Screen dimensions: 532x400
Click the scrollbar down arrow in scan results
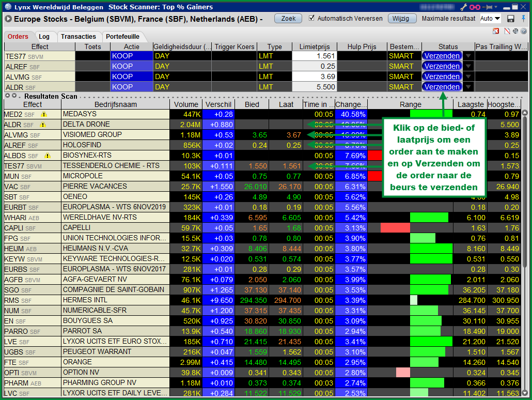(x=525, y=393)
